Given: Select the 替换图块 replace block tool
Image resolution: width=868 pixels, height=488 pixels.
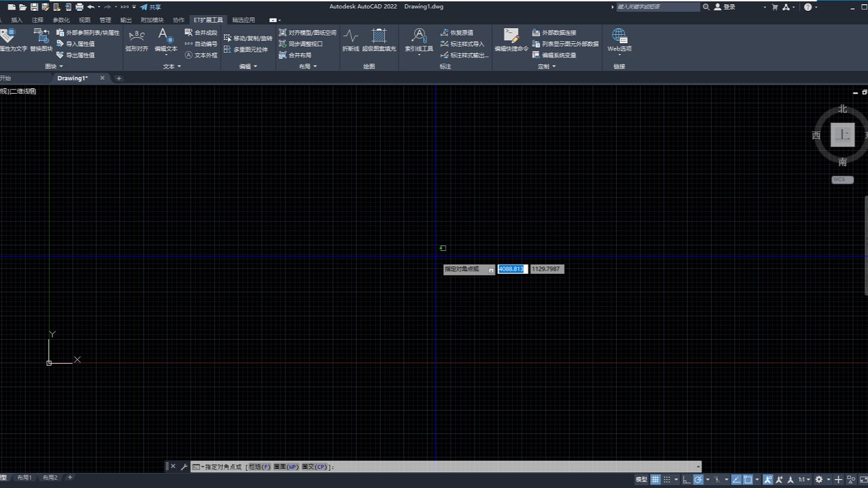Looking at the screenshot, I should [x=41, y=40].
